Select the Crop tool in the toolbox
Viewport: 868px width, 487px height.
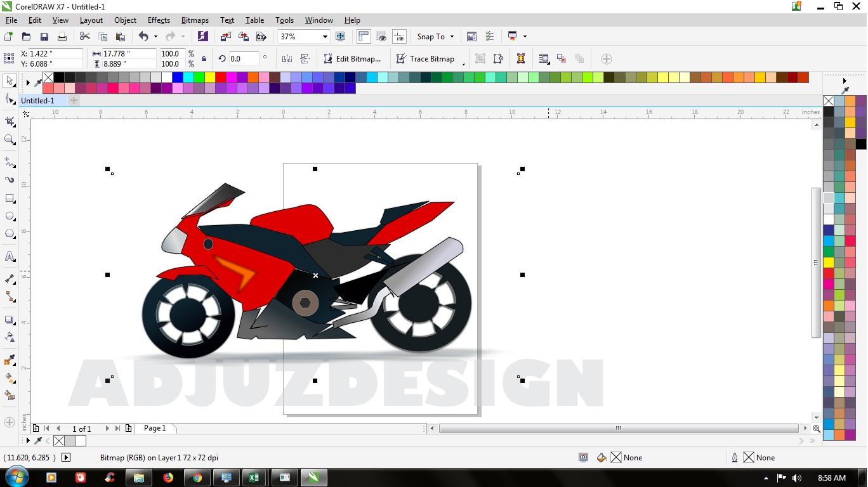tap(10, 120)
